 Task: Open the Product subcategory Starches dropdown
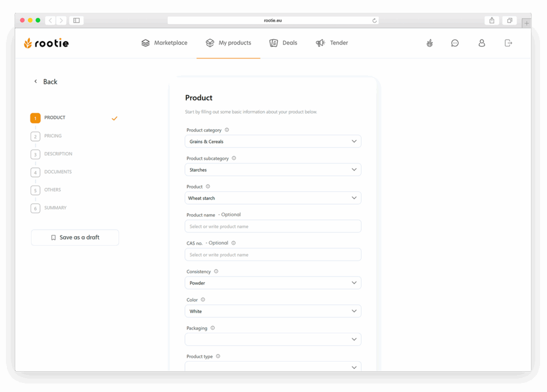tap(273, 170)
